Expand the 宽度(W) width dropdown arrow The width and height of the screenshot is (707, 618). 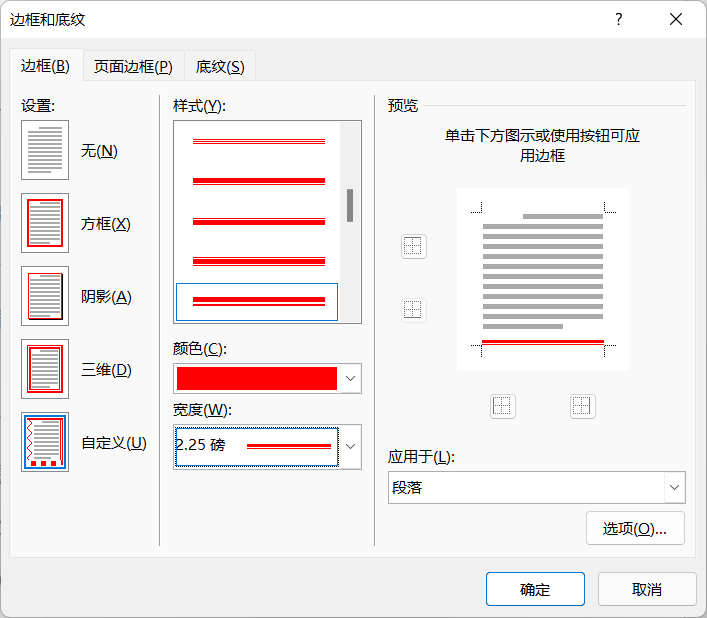pyautogui.click(x=350, y=446)
